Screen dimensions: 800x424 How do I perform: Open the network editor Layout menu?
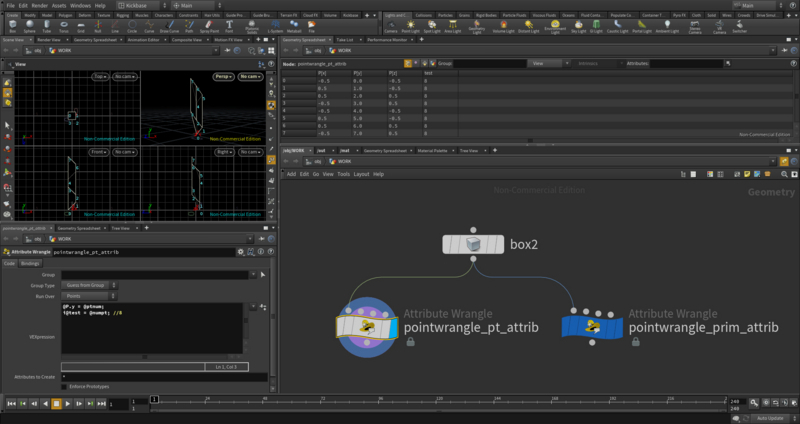click(361, 174)
